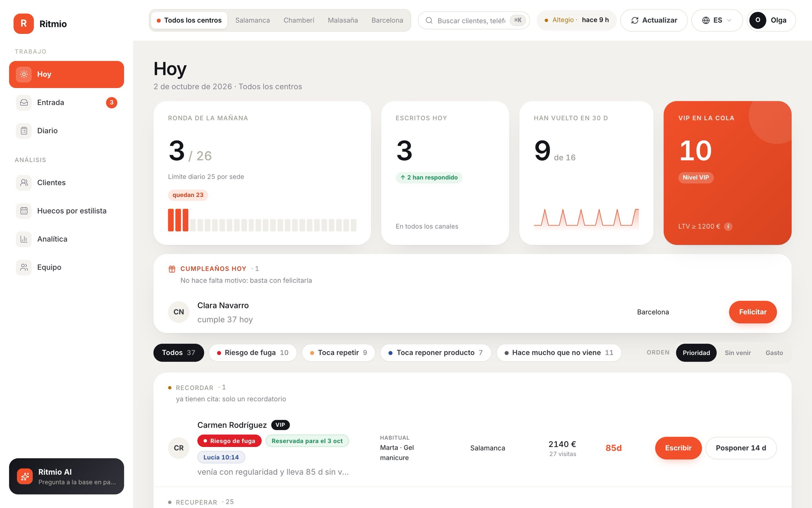Focus the Buscar clientes search field
Screen dimensions: 812x508
pyautogui.click(x=474, y=20)
